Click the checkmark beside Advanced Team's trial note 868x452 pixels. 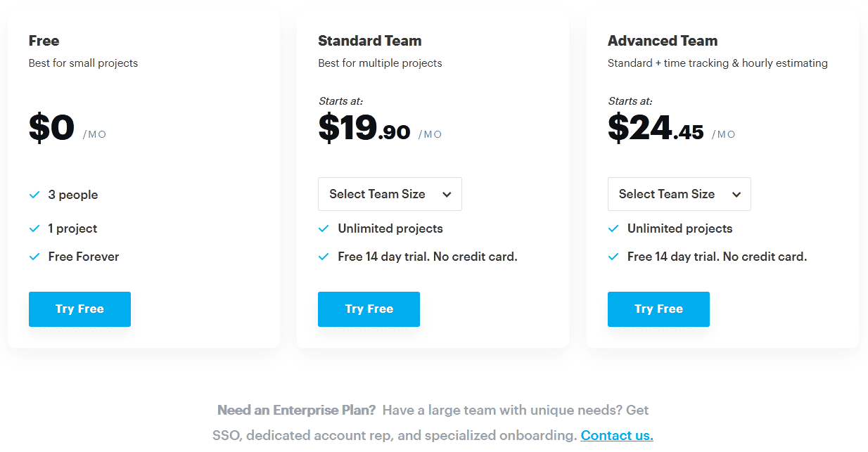613,257
